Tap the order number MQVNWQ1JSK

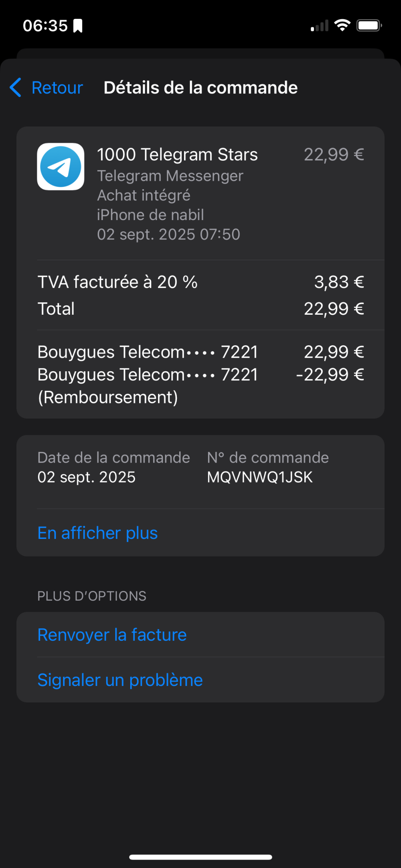pyautogui.click(x=260, y=477)
